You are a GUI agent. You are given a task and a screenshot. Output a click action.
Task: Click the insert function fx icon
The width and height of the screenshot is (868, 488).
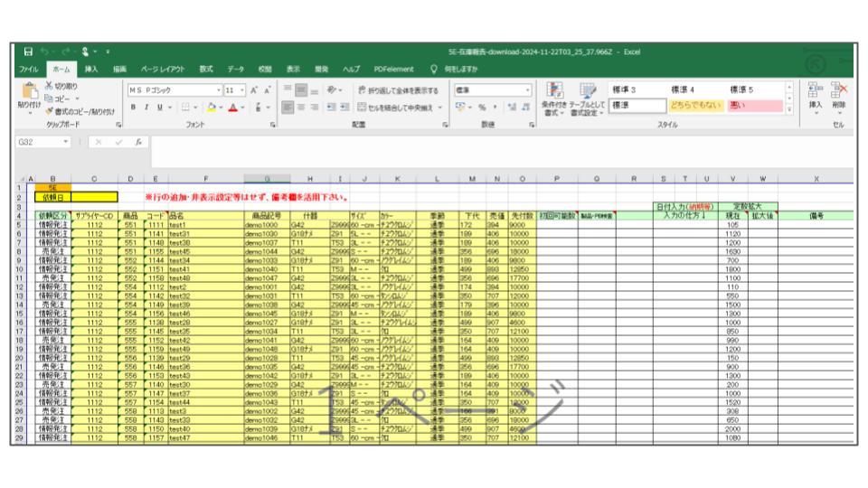coord(137,143)
